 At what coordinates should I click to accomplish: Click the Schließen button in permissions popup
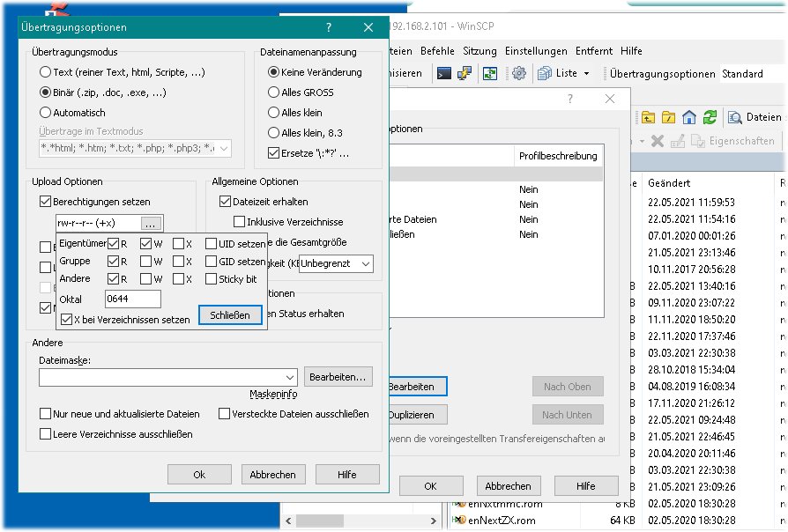[230, 315]
